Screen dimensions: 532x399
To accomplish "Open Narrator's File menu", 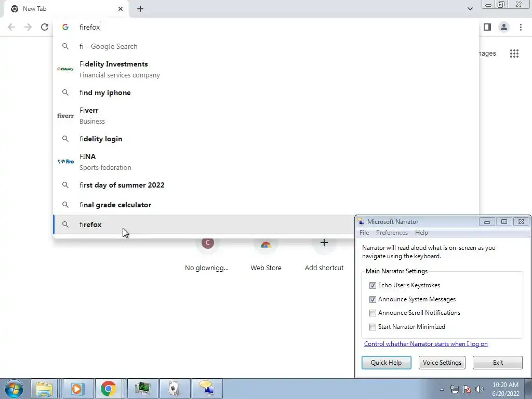I will click(364, 233).
